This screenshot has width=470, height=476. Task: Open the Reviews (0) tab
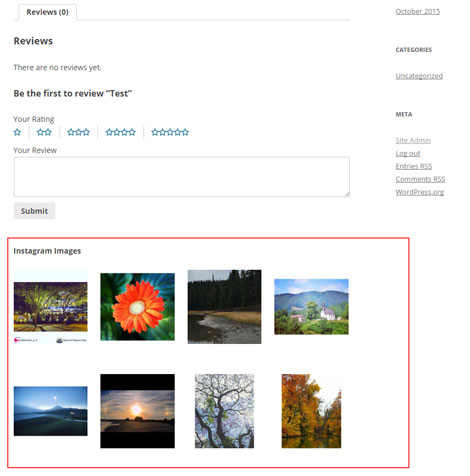pos(47,12)
